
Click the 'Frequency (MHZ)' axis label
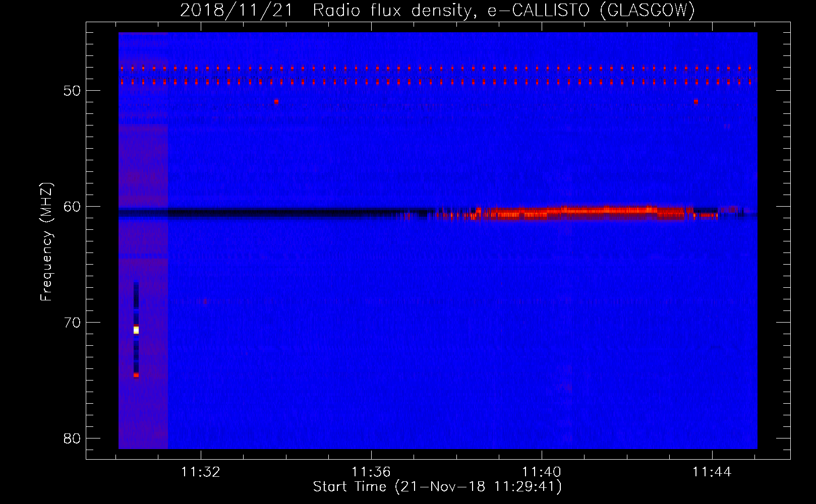[x=46, y=242]
